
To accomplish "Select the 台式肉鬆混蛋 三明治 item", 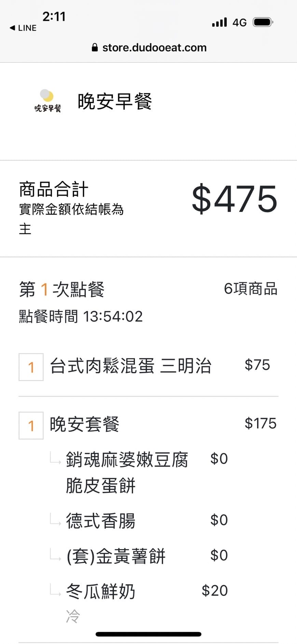I will pyautogui.click(x=130, y=366).
